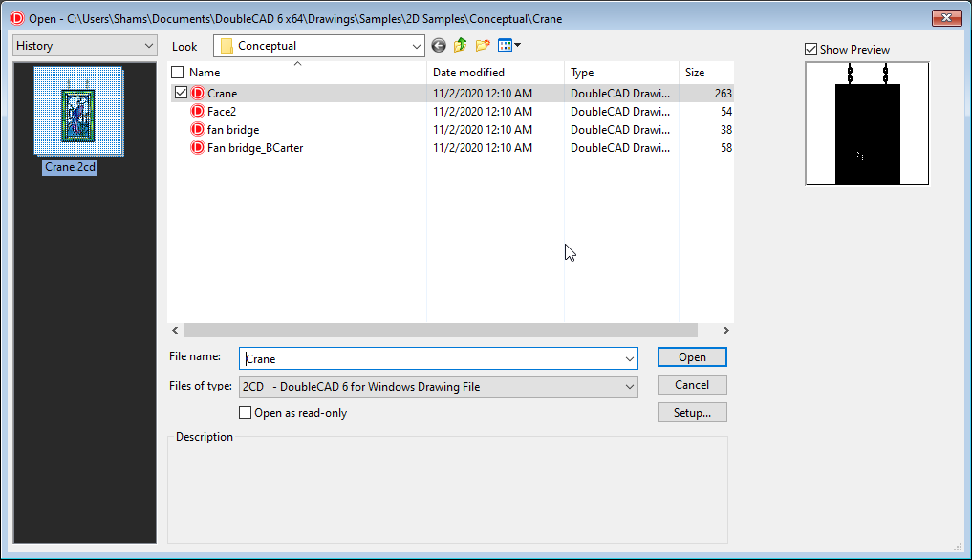Click the DoubleCAD icon beside fan bridge file
Image resolution: width=972 pixels, height=560 pixels.
pyautogui.click(x=198, y=129)
